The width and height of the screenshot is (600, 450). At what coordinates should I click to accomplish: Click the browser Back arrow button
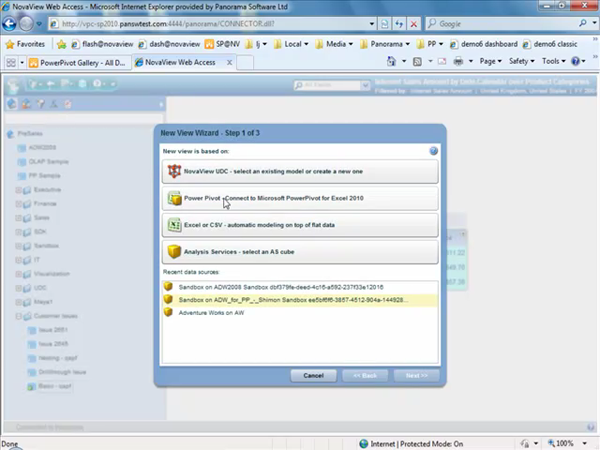(x=9, y=24)
